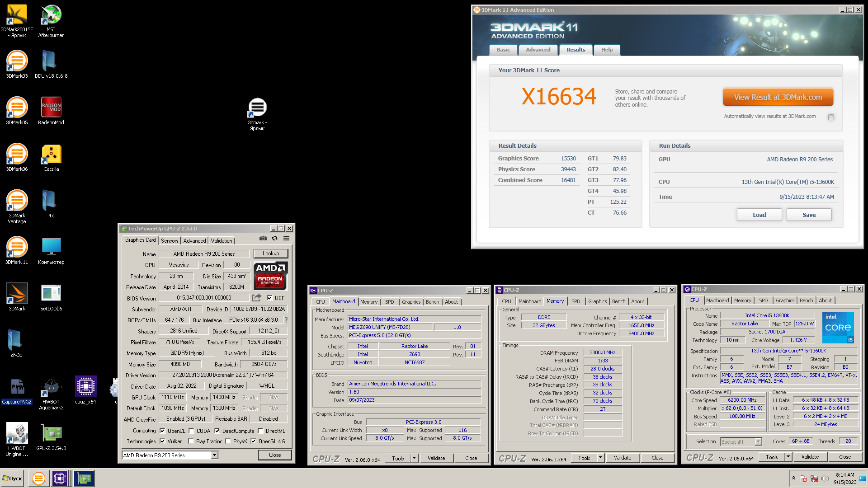868x488 pixels.
Task: Click the volume speaker tray icon
Action: click(x=825, y=479)
